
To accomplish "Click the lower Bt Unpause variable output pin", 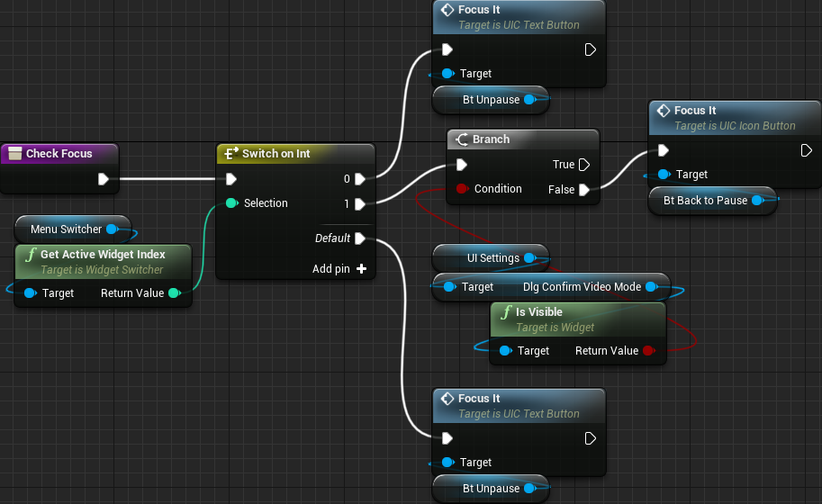I will [530, 489].
